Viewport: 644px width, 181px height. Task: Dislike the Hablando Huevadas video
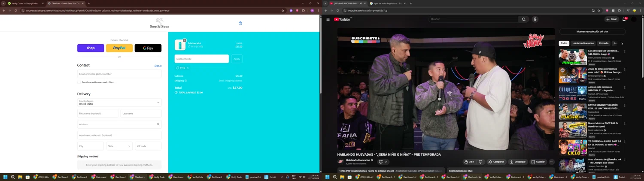click(480, 162)
